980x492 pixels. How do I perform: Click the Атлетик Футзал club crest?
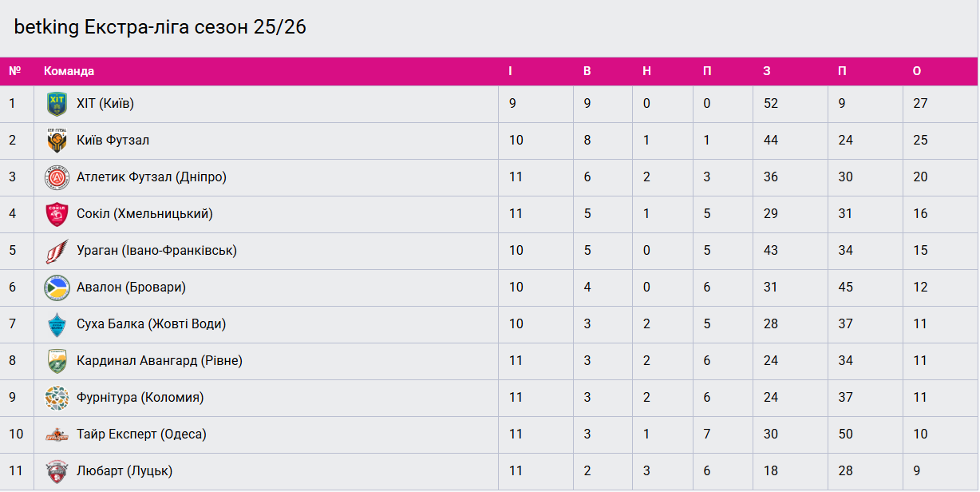[57, 177]
